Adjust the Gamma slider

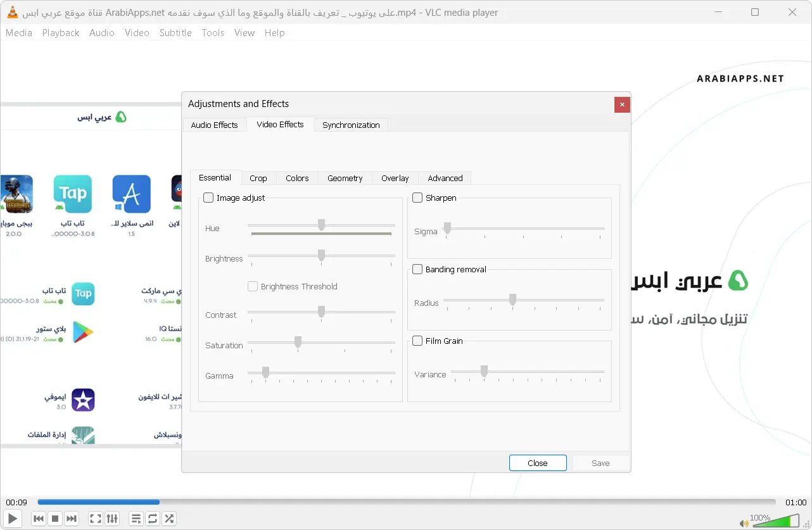(265, 373)
